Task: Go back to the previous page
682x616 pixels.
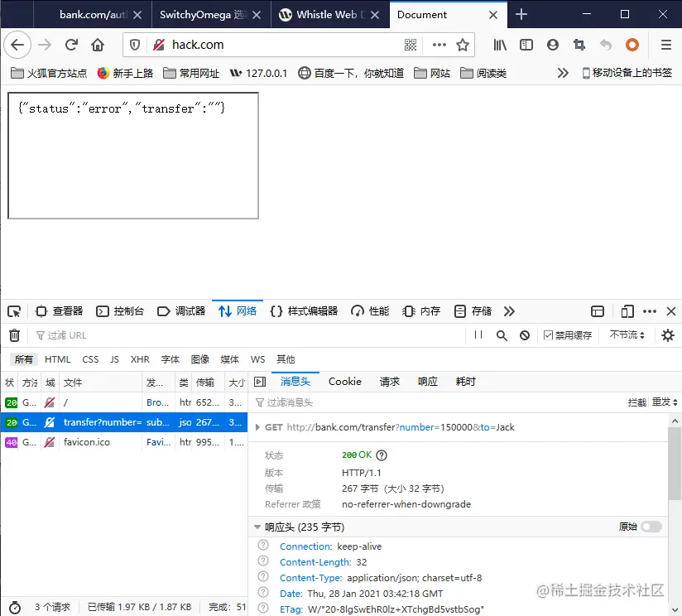Action: tap(17, 45)
